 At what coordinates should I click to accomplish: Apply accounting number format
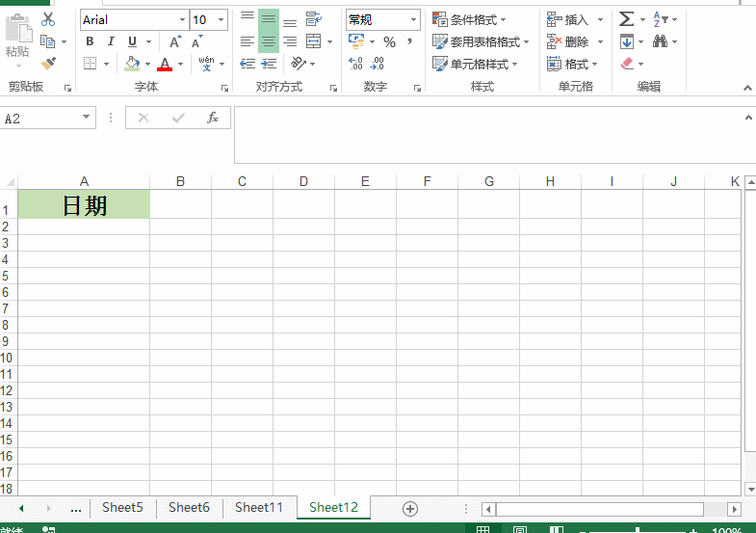click(356, 41)
